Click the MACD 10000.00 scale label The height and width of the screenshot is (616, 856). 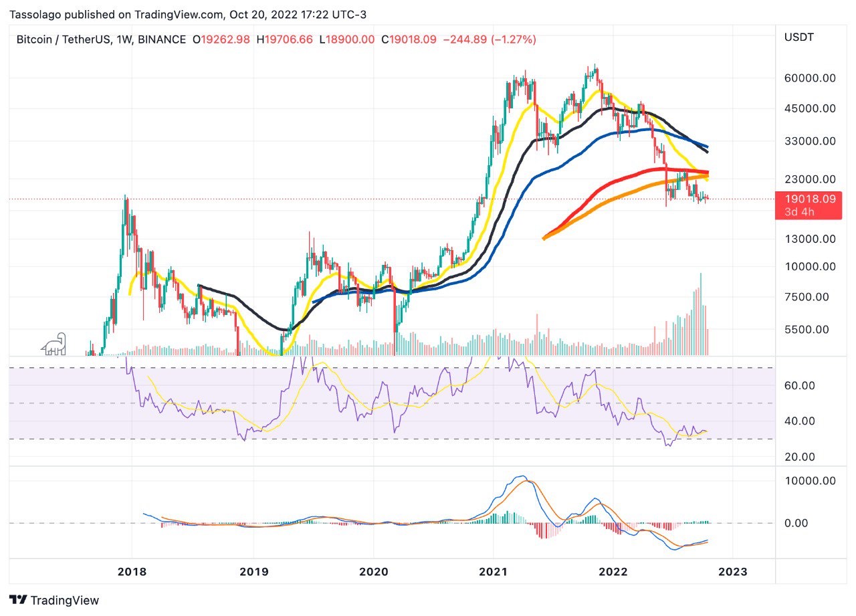tap(811, 480)
